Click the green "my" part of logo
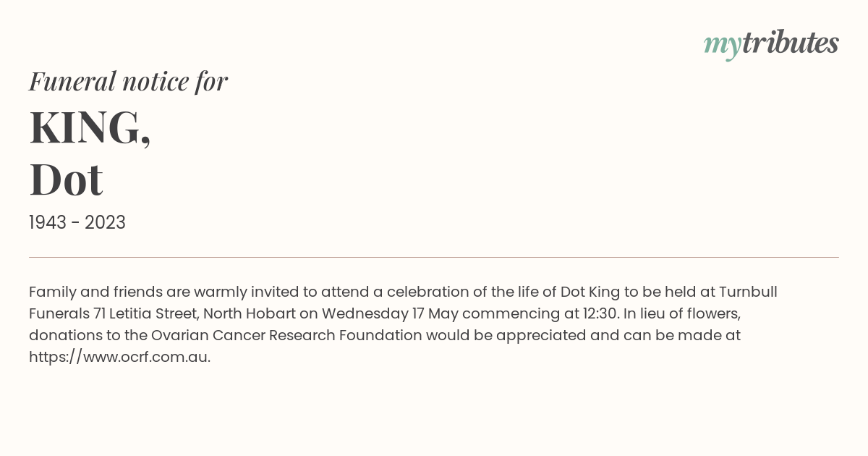868x456 pixels. tap(722, 47)
